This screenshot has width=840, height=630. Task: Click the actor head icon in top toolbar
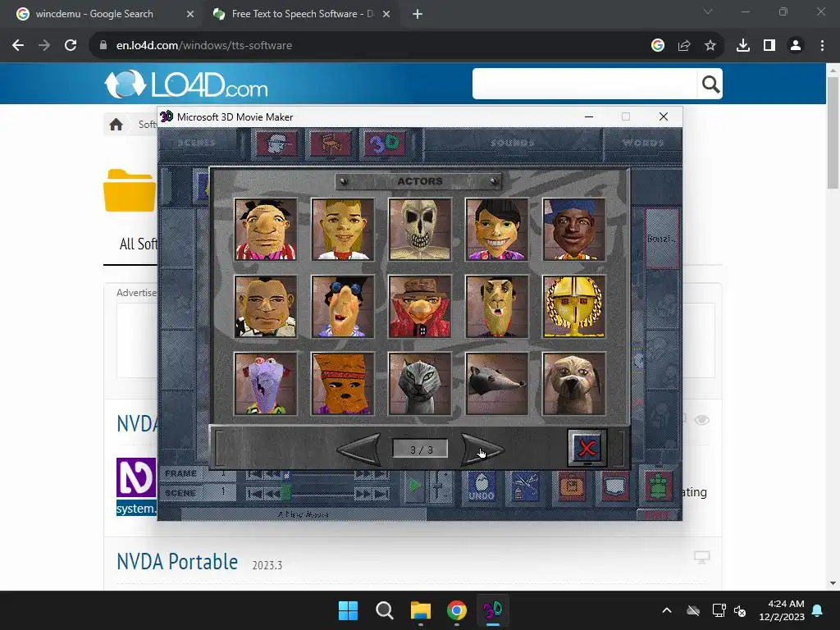point(276,144)
